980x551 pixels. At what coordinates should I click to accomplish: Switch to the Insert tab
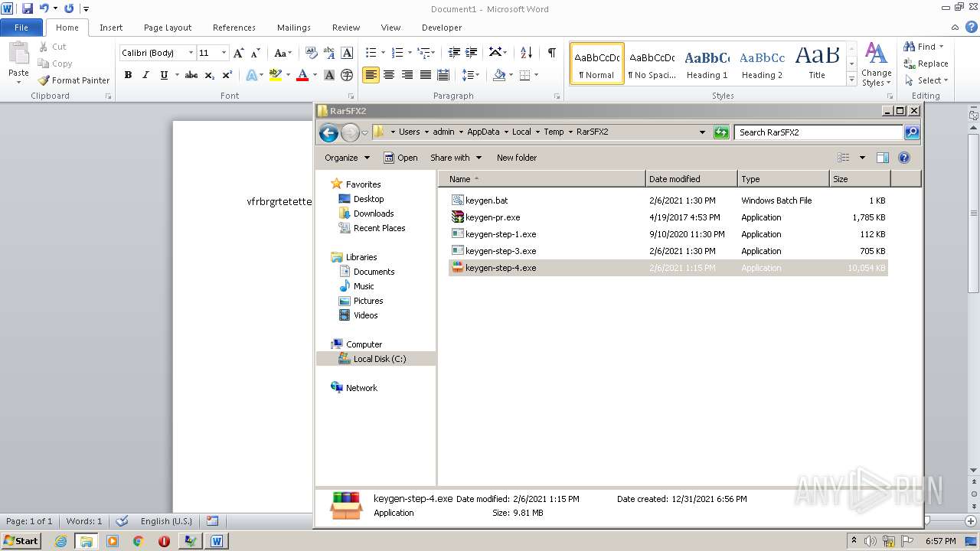click(111, 28)
